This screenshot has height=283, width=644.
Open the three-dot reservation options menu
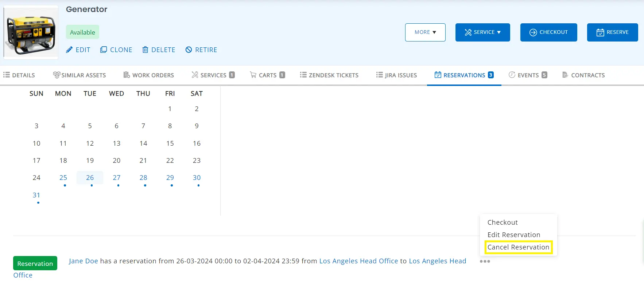(x=485, y=262)
